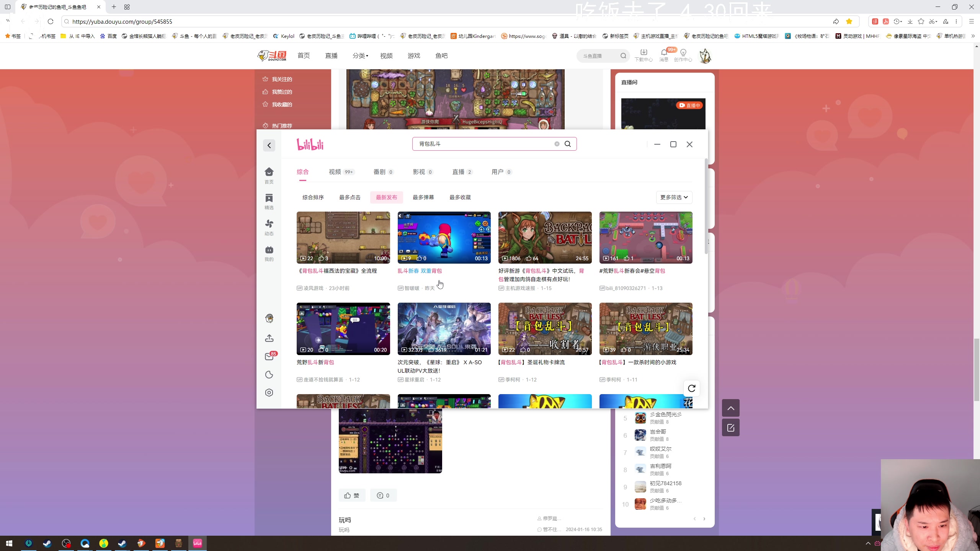The image size is (980, 551).
Task: Jump back to top of Douyu page
Action: pos(731,408)
